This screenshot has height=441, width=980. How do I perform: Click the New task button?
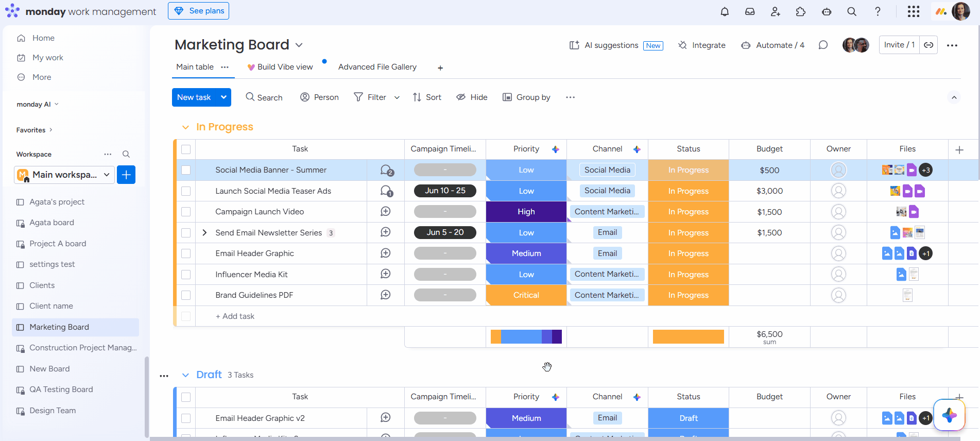194,97
